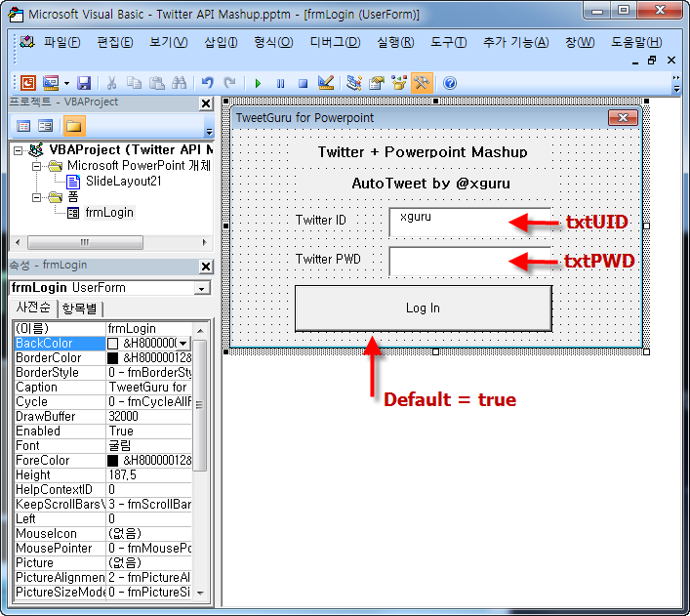Image resolution: width=690 pixels, height=616 pixels.
Task: Click the View Code icon in project panel
Action: 23,126
